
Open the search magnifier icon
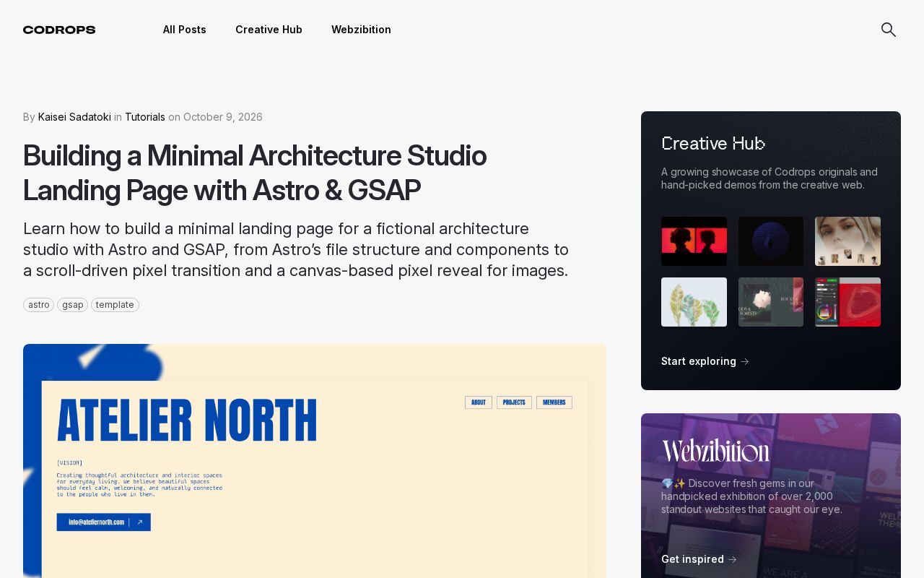[x=889, y=30]
